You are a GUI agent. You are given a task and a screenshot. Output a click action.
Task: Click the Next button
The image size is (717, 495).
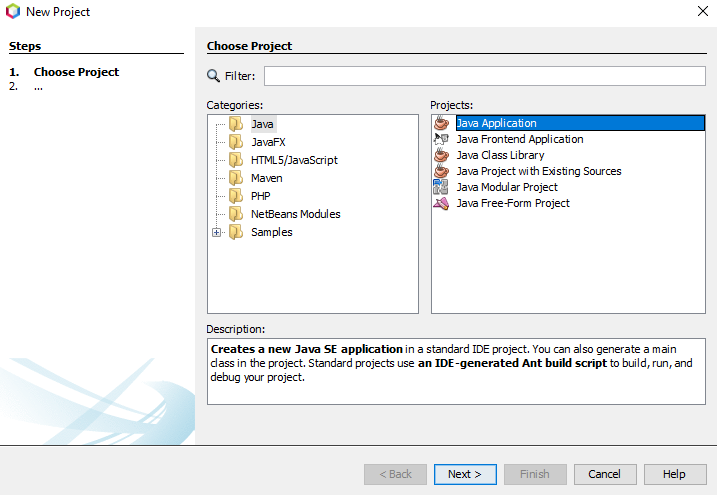pos(465,474)
